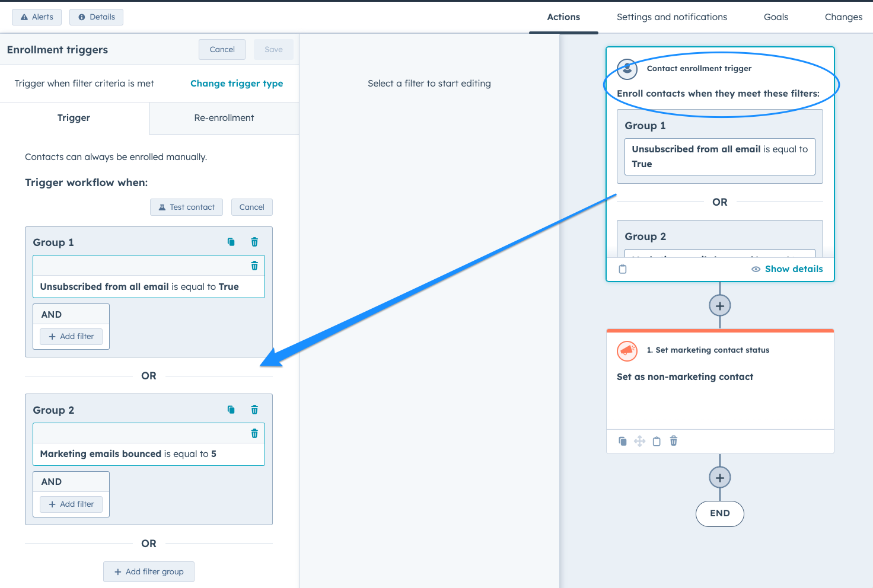This screenshot has height=588, width=873.
Task: Toggle Show details on the trigger card
Action: 794,269
